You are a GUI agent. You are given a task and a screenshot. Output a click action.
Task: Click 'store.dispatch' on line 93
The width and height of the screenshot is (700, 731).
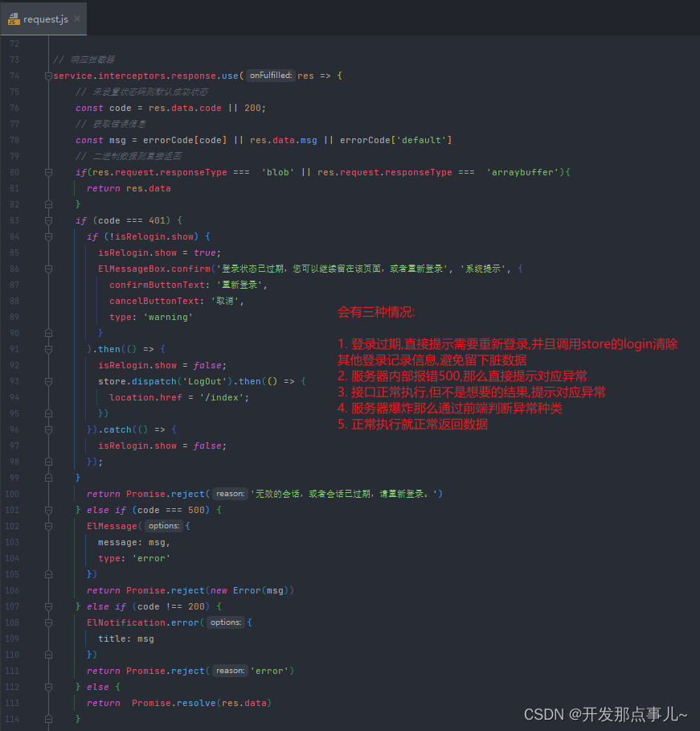coord(137,381)
